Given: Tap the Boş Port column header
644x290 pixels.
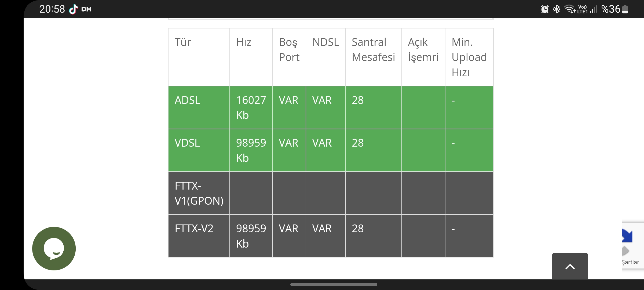Looking at the screenshot, I should [289, 57].
